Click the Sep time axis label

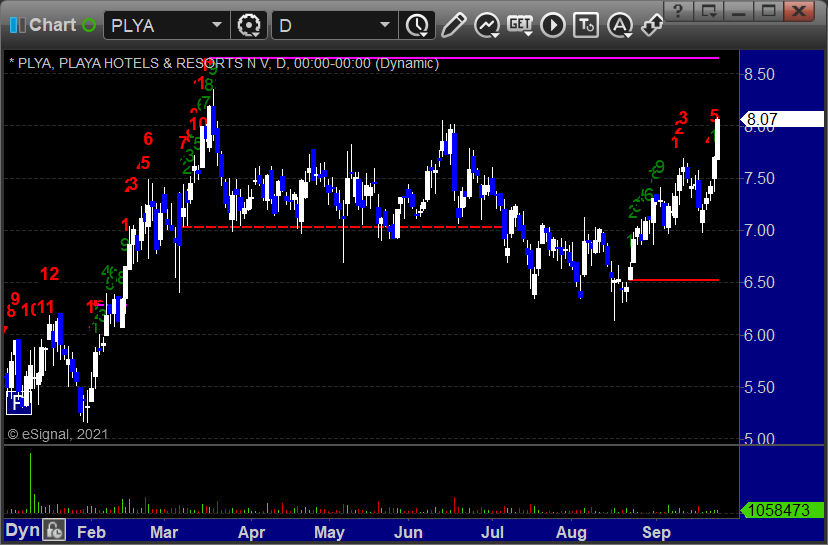pyautogui.click(x=656, y=532)
